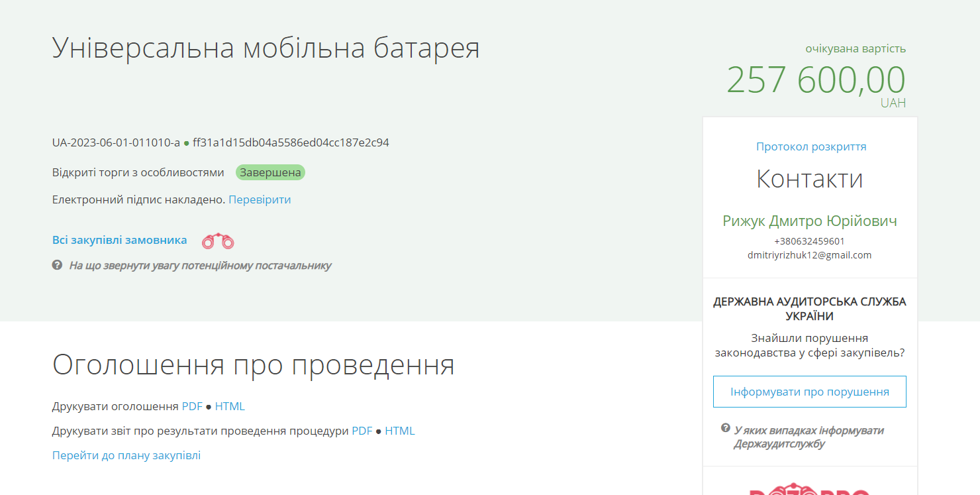980x495 pixels.
Task: Click hash ff31a1d15db04a5586ed04cc187e2c94
Action: pyautogui.click(x=291, y=142)
